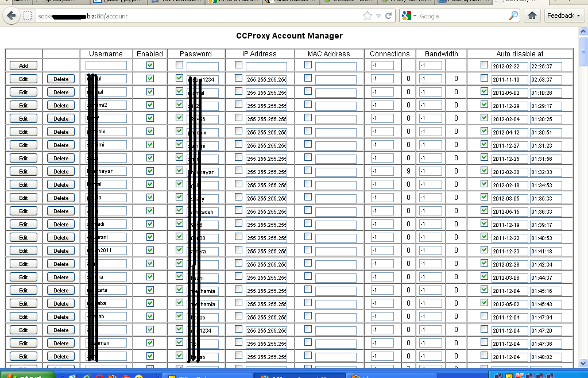Click the time field showing 01:40:53
Image resolution: width=588 pixels, height=378 pixels.
[x=546, y=238]
